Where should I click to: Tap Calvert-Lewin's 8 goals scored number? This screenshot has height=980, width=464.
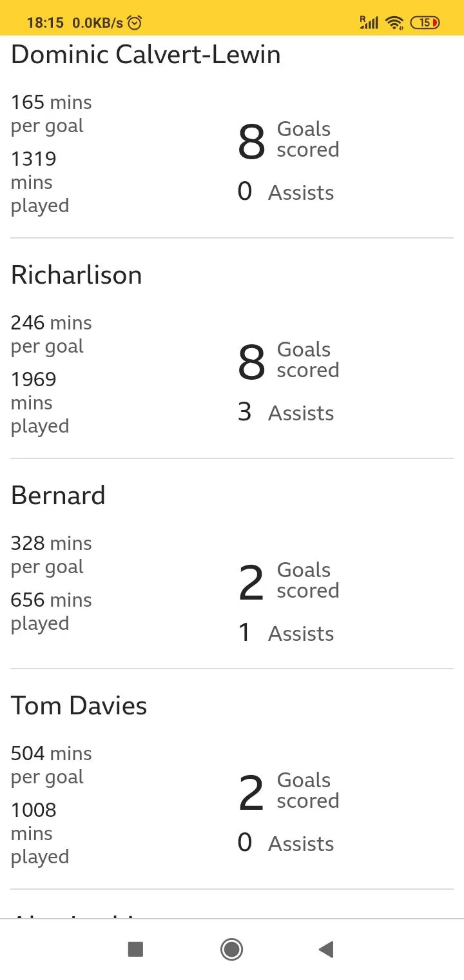pyautogui.click(x=251, y=142)
